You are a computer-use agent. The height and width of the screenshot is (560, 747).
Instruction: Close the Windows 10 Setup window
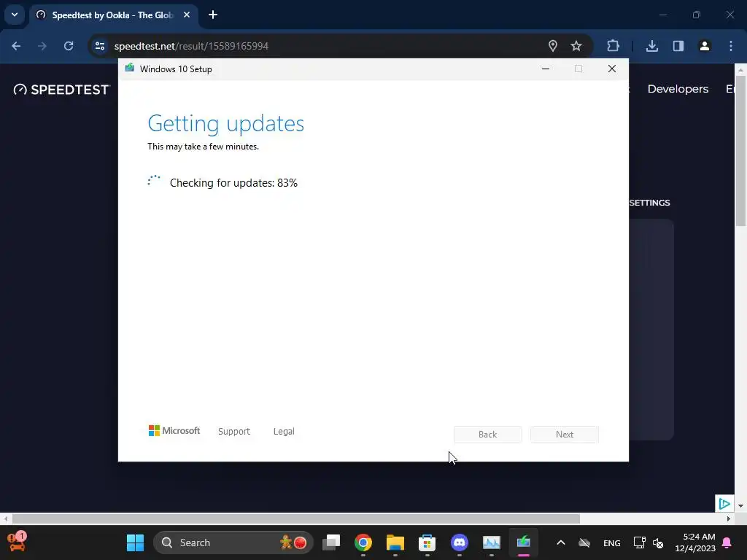coord(612,69)
